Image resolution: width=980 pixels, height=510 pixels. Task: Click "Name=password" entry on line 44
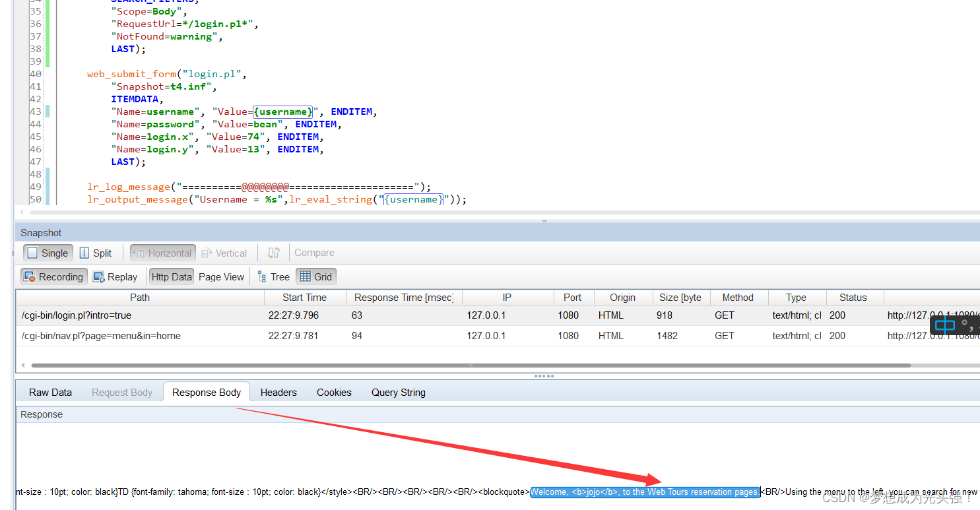[156, 124]
